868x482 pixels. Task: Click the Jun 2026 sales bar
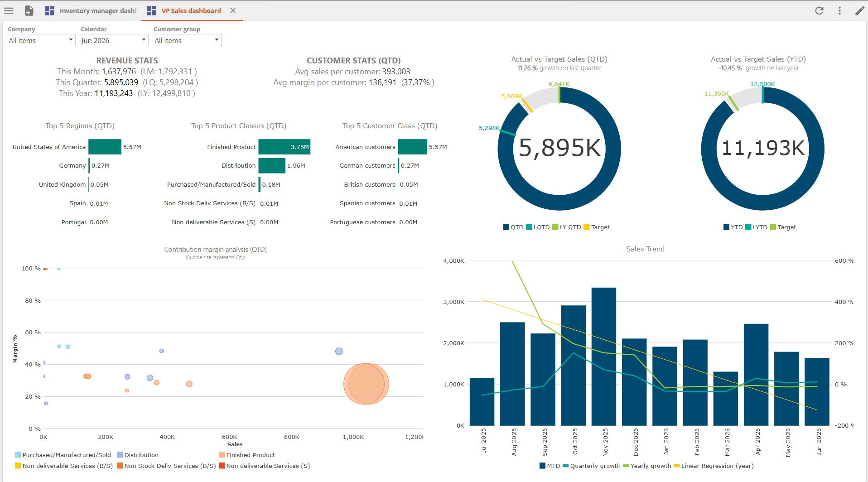pos(817,391)
